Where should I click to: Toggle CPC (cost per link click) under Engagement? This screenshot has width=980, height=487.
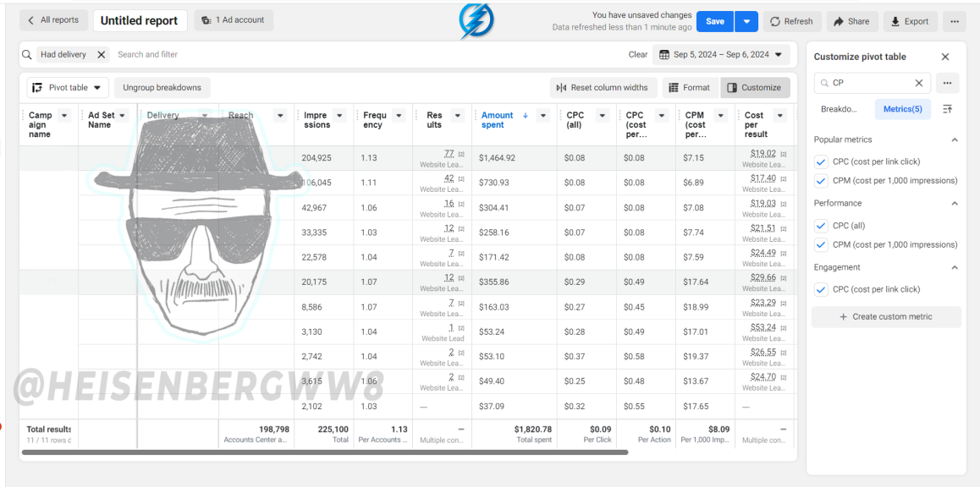point(821,290)
